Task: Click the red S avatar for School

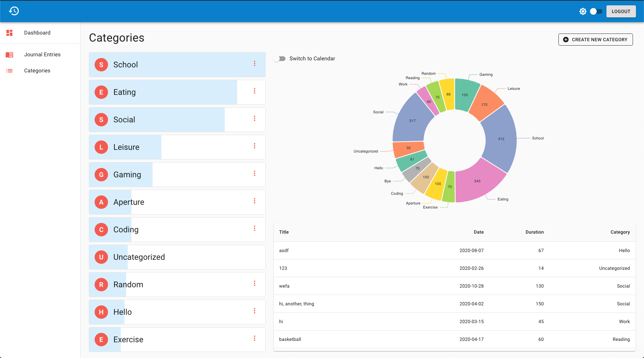Action: pos(101,65)
